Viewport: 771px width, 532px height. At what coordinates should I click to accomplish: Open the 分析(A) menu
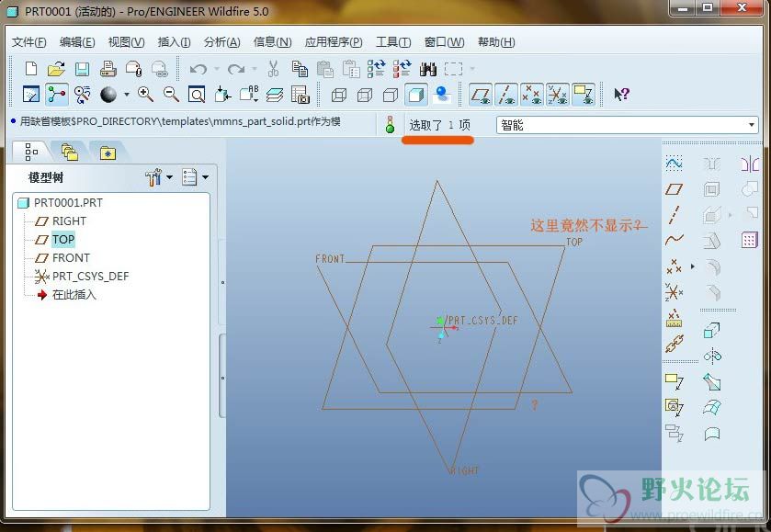222,42
